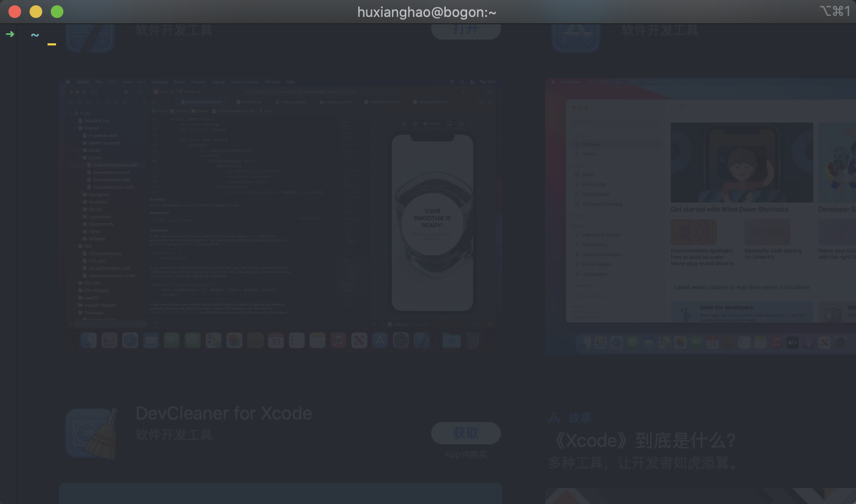Click the Meet the developers article thumbnail
The width and height of the screenshot is (856, 504).
pos(686,313)
